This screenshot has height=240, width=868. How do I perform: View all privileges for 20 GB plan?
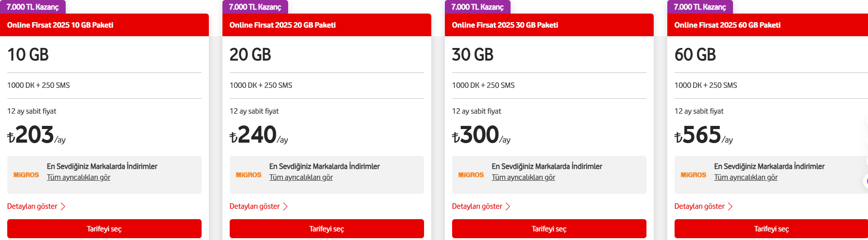pos(301,178)
